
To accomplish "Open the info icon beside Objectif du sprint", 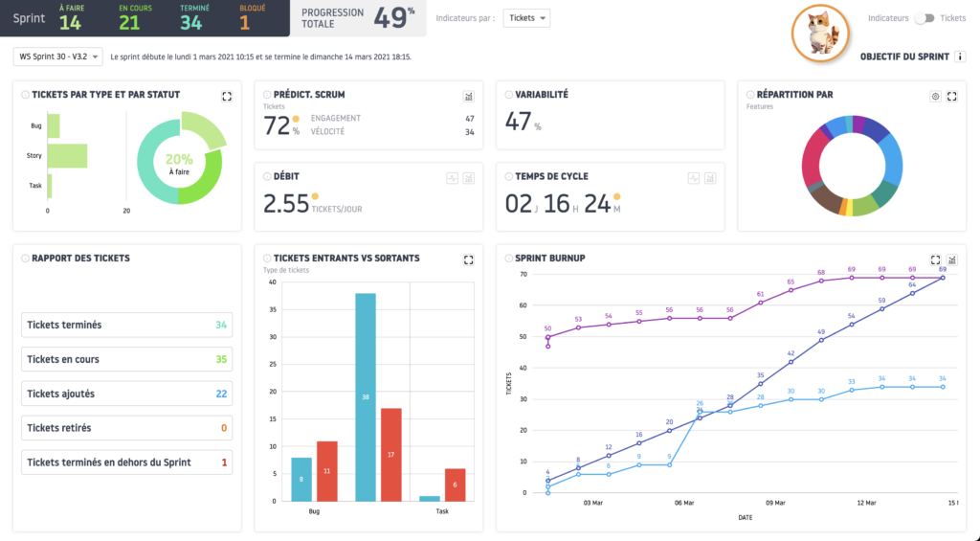I will pos(960,56).
